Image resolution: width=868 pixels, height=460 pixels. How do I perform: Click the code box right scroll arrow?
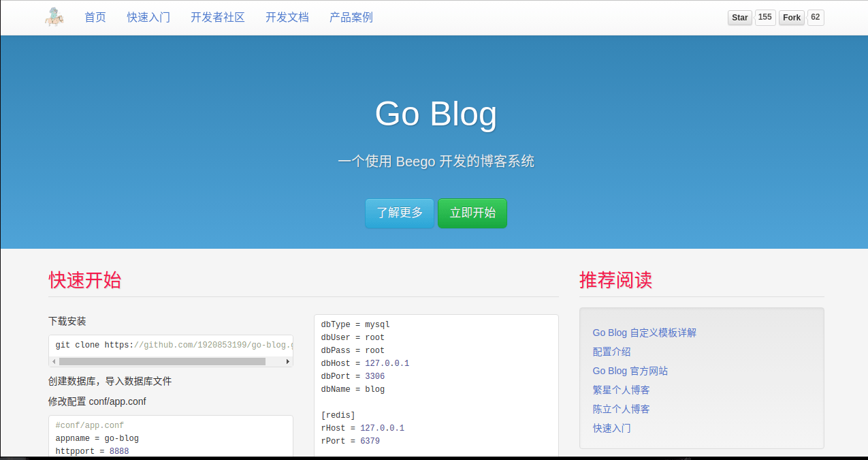point(288,362)
